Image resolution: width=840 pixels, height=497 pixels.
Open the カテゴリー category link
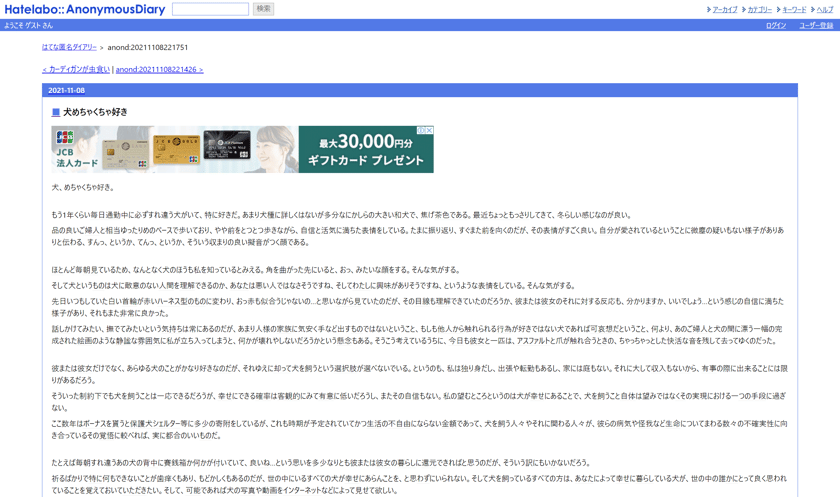coord(760,10)
